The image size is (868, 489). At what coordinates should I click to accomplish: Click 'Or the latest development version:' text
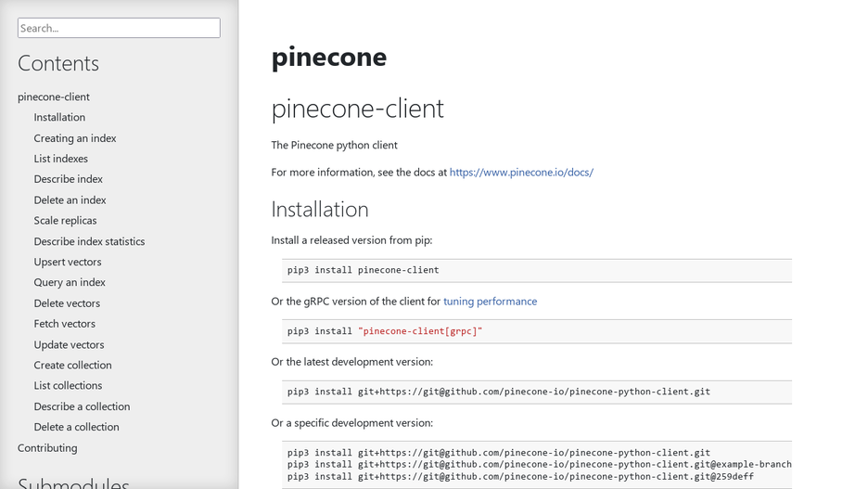coord(352,362)
